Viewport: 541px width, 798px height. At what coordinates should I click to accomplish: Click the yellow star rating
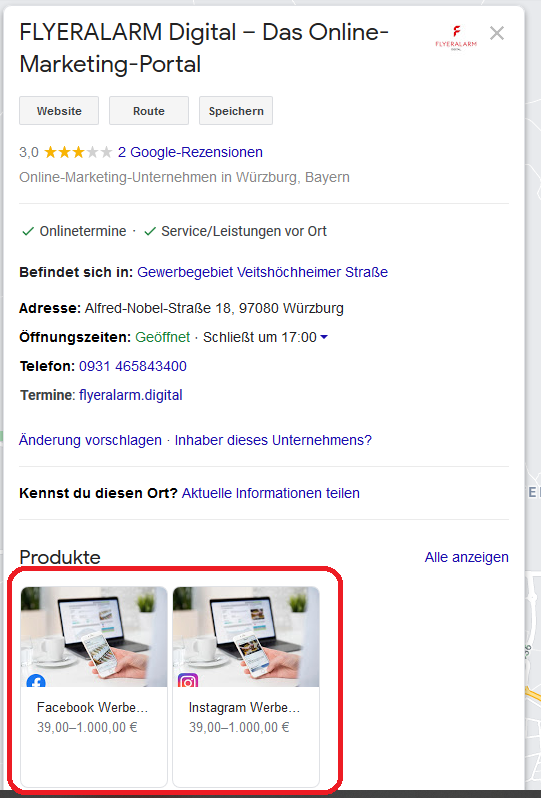(x=78, y=152)
